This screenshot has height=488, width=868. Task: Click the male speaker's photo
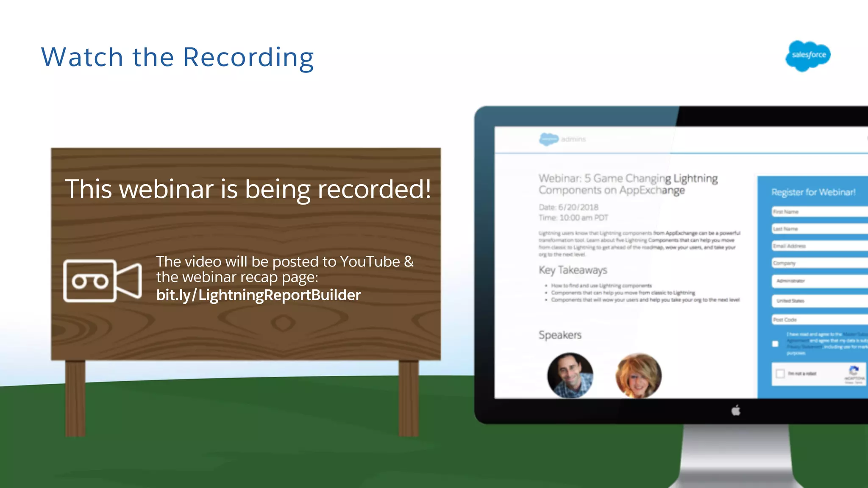pyautogui.click(x=570, y=375)
